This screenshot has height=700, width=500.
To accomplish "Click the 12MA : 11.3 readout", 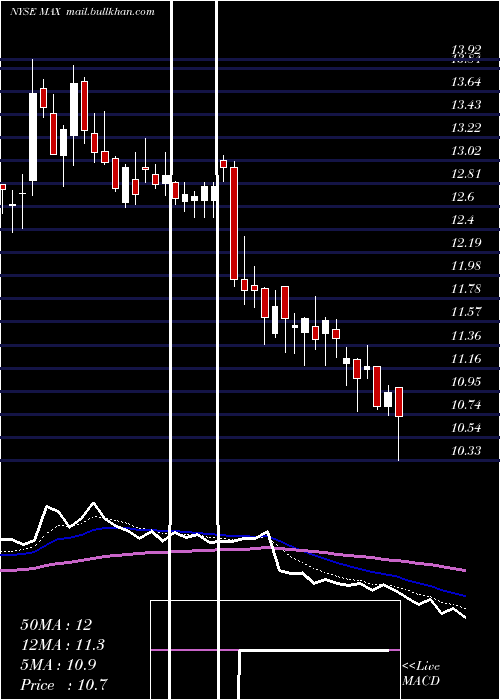I will point(63,645).
